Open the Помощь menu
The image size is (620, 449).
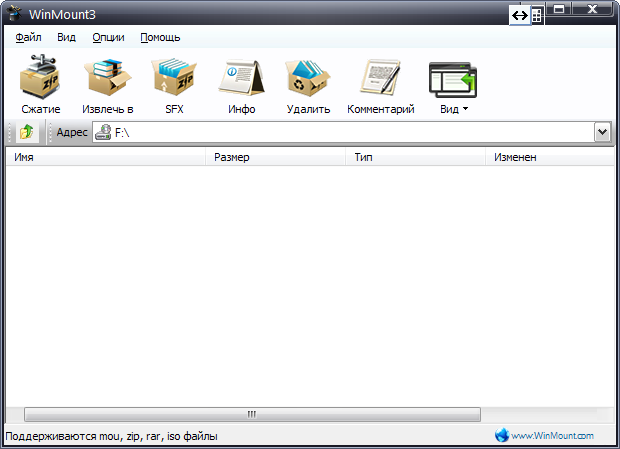tap(160, 38)
